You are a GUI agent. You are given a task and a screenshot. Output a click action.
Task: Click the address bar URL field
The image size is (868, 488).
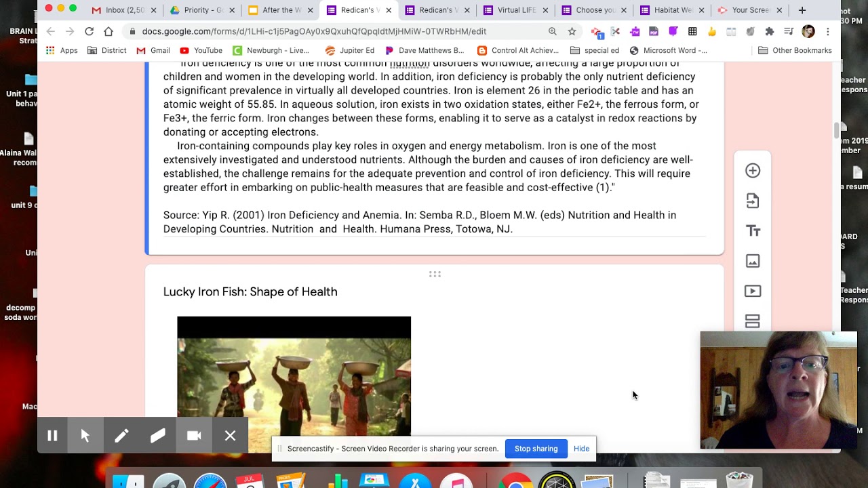coord(314,31)
